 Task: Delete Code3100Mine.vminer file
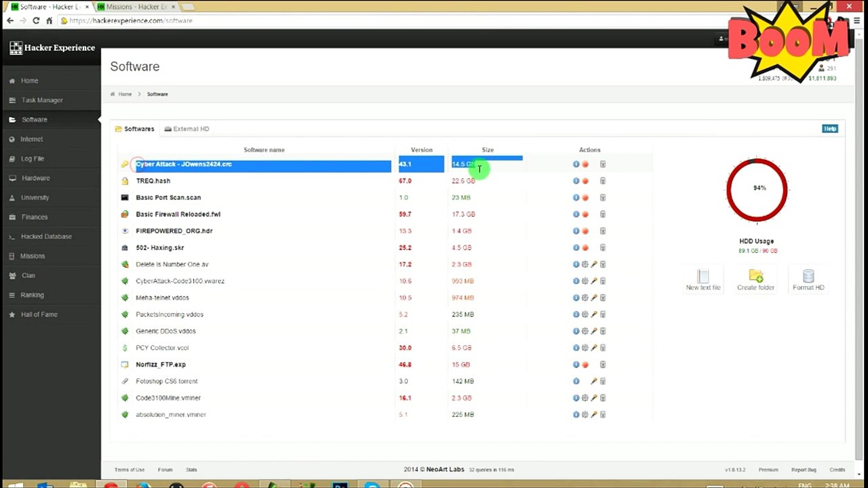coord(602,398)
